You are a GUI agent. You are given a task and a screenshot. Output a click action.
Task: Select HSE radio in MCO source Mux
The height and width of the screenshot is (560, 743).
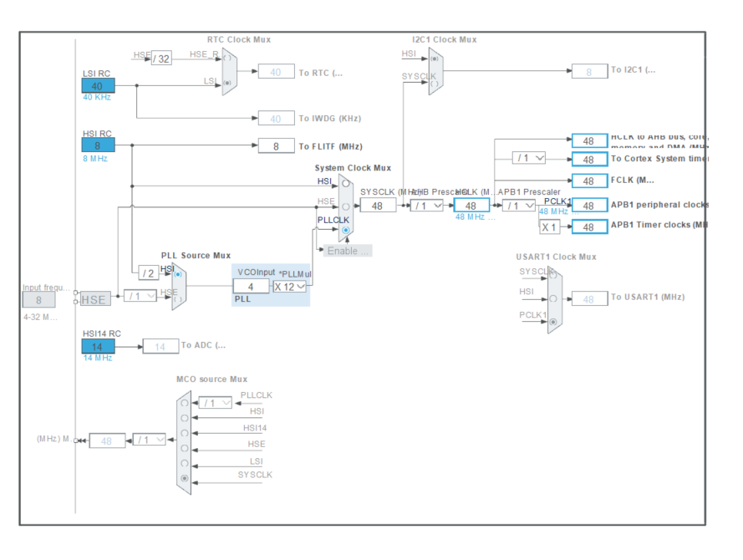pyautogui.click(x=185, y=448)
